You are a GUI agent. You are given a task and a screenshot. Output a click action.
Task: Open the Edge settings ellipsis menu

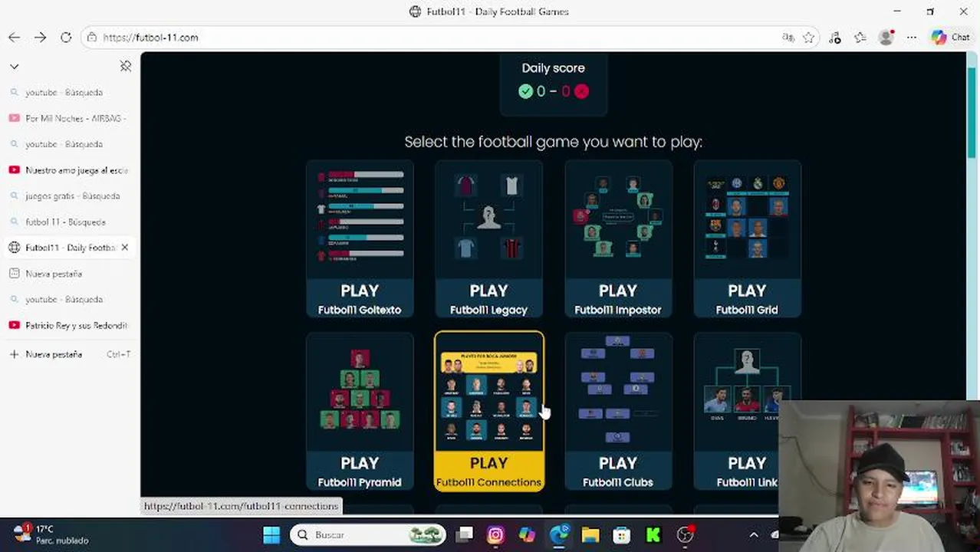912,38
